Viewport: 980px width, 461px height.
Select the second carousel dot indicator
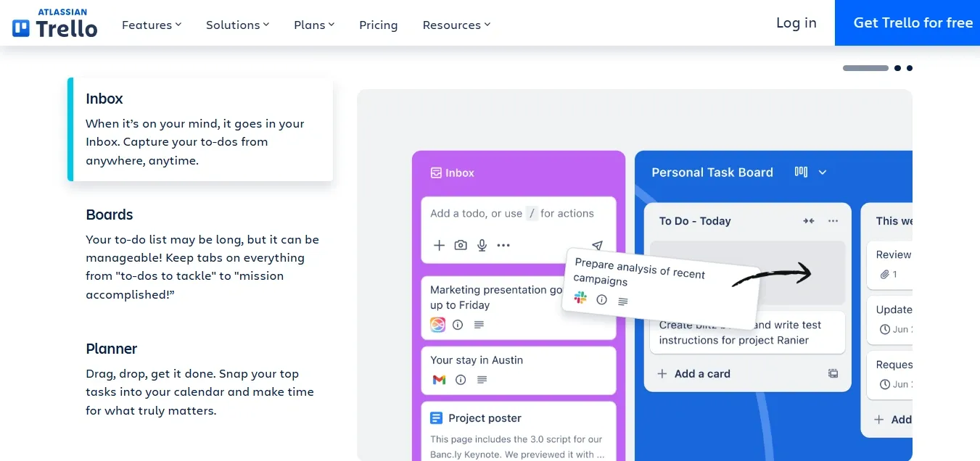(897, 67)
